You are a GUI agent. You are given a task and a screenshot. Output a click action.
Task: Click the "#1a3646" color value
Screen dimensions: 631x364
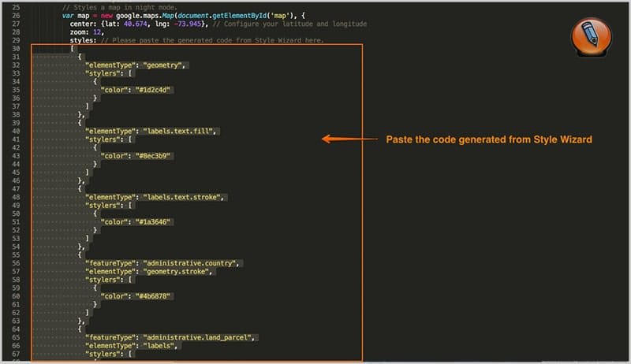click(152, 221)
